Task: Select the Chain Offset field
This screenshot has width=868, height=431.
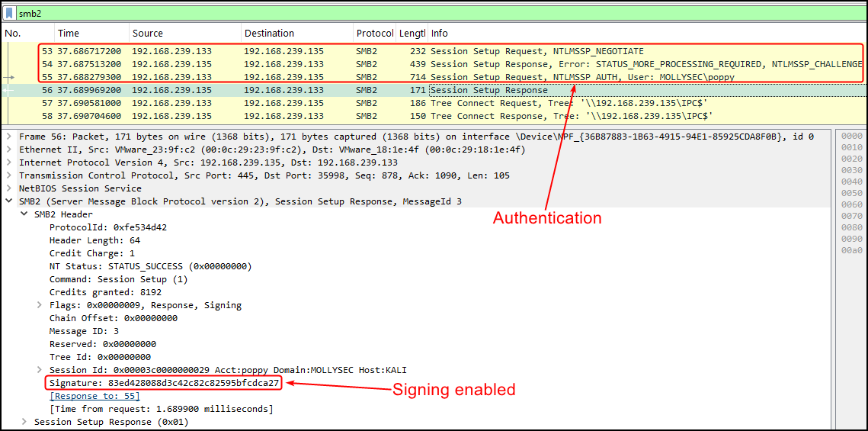Action: pos(114,318)
